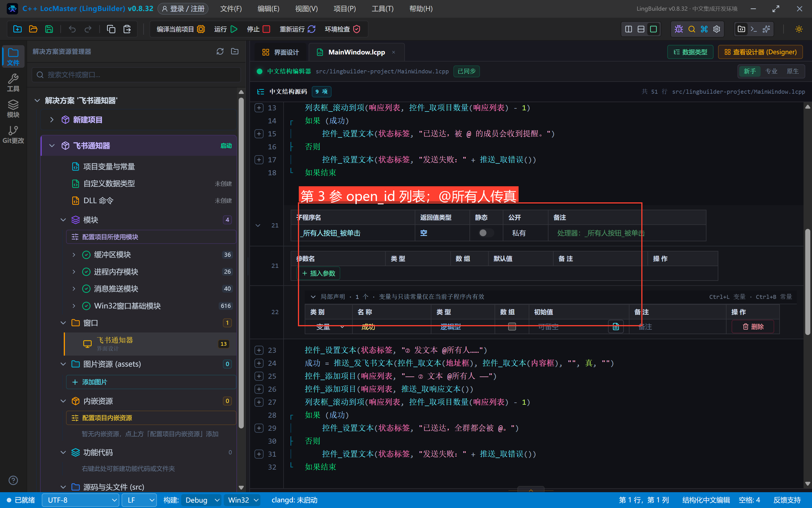
Task: Expand the 缓冲区模块 tree node
Action: (74, 255)
